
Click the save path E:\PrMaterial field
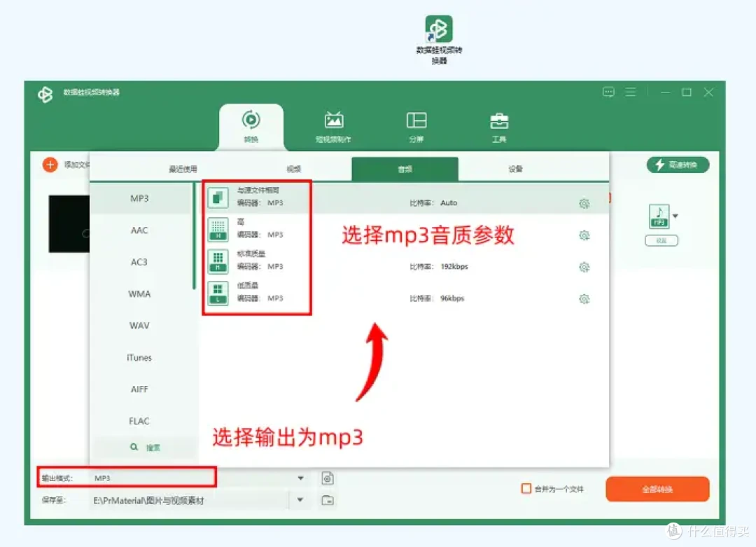(x=190, y=500)
